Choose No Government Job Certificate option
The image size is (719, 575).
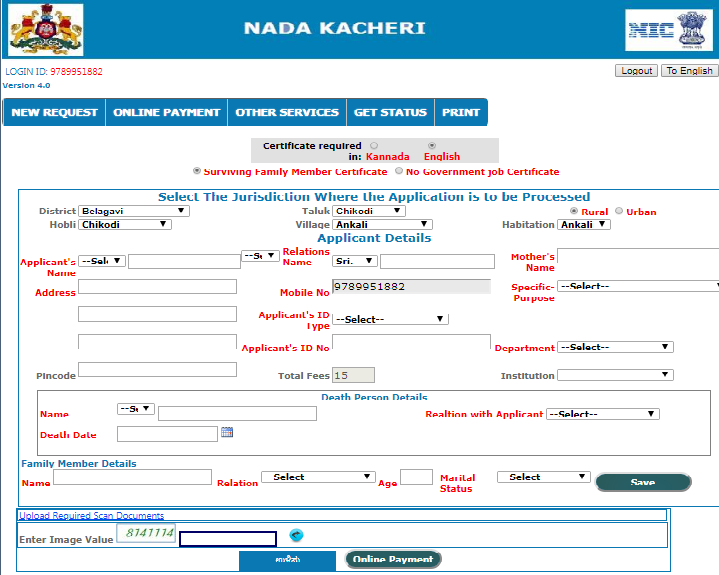click(x=399, y=171)
